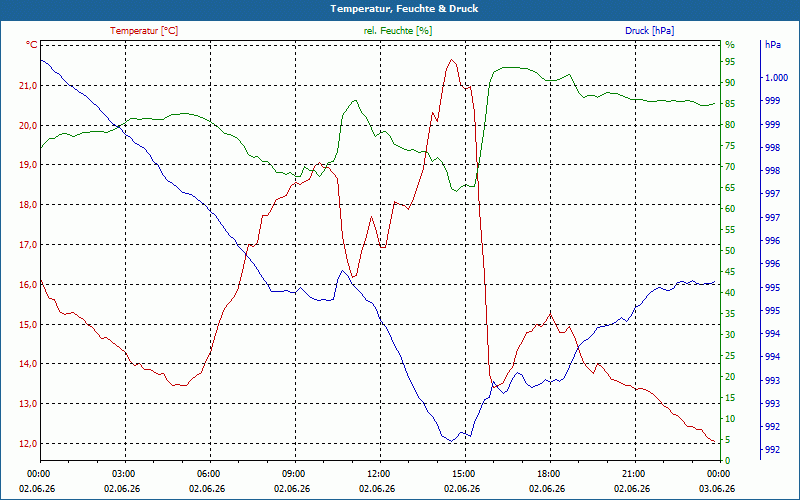The height and width of the screenshot is (500, 800).
Task: Click the green humidity axis value '55'
Action: [x=730, y=230]
